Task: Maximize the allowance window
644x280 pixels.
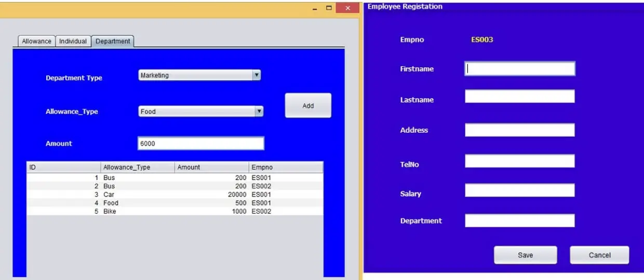Action: coord(329,8)
